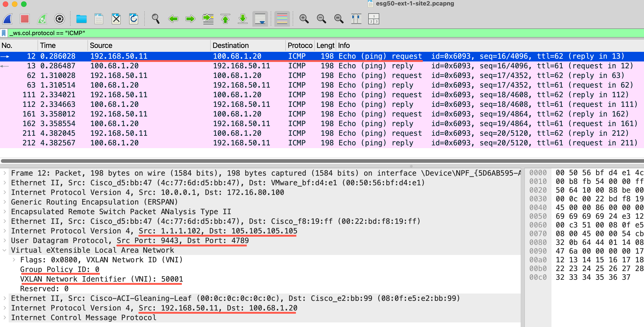Jump to the first packet
This screenshot has width=644, height=327.
coord(225,19)
